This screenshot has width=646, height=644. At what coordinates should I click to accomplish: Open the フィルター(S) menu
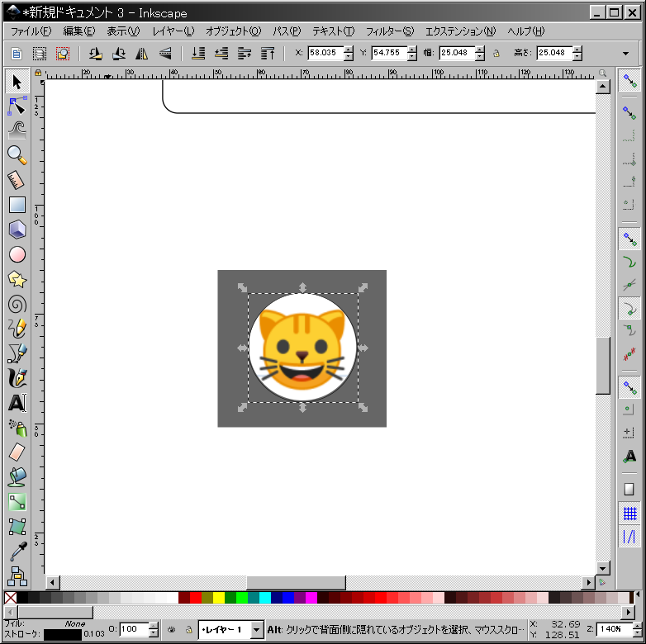(389, 31)
